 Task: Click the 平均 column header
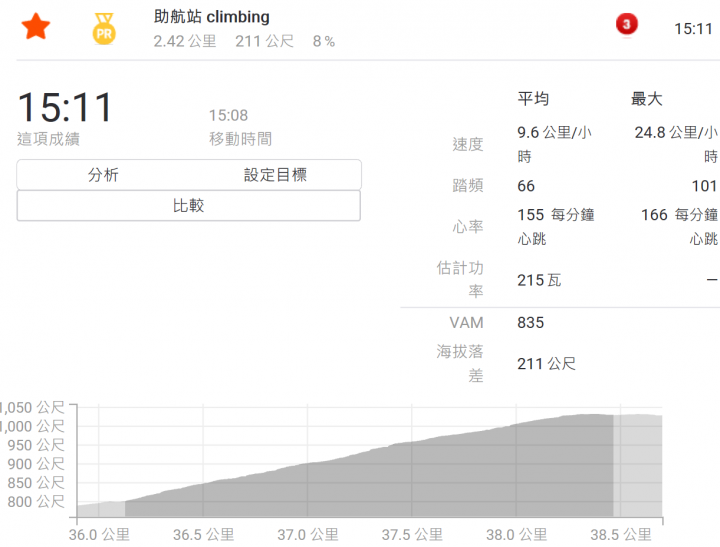[x=533, y=99]
